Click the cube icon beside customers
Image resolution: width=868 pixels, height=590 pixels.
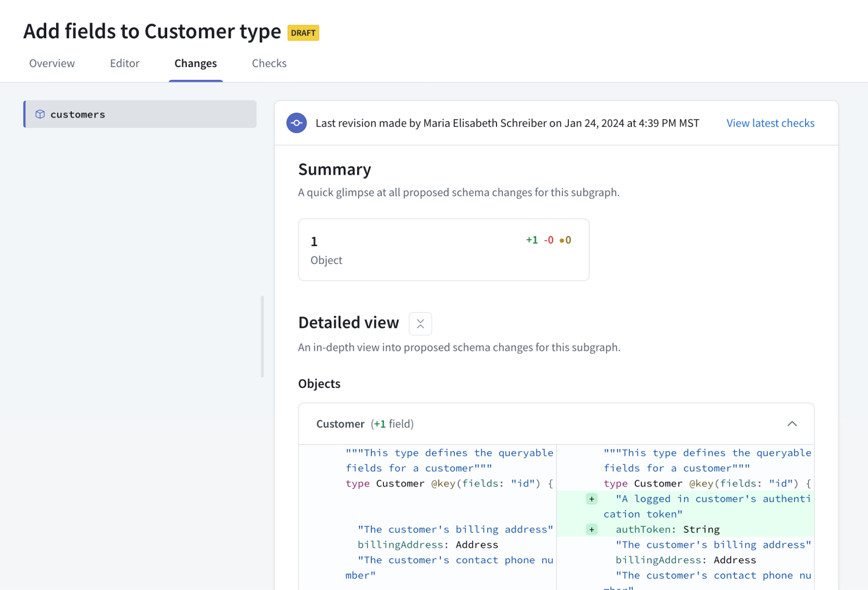(x=40, y=114)
